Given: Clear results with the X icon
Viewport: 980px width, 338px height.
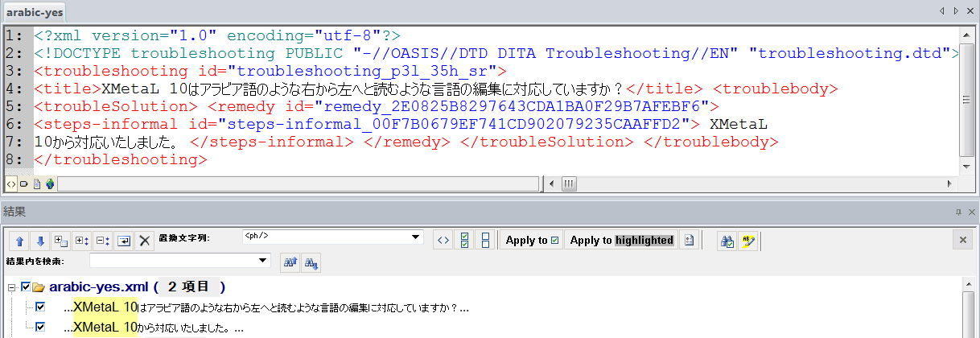Looking at the screenshot, I should tap(145, 241).
